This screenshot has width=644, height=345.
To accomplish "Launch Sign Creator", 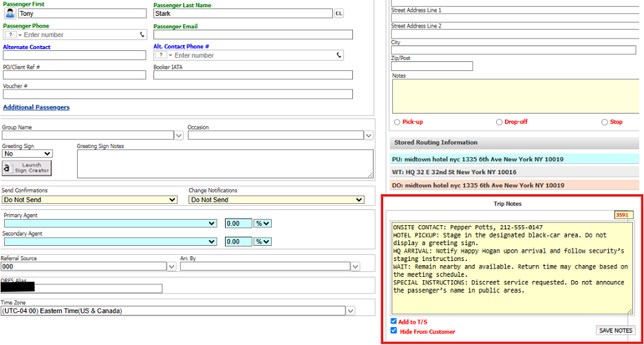I will (x=27, y=168).
